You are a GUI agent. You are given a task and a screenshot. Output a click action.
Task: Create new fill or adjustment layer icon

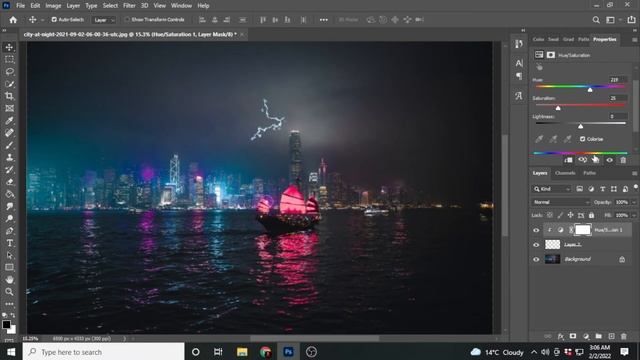(x=586, y=336)
